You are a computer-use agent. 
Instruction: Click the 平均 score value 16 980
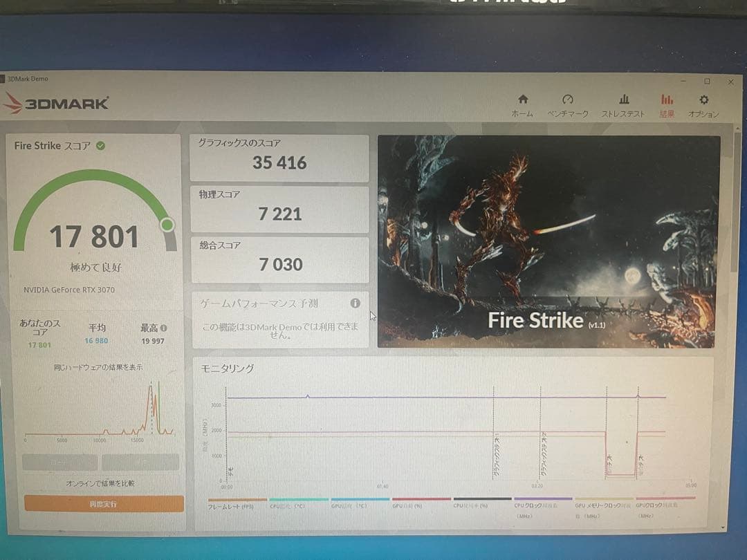[x=96, y=341]
